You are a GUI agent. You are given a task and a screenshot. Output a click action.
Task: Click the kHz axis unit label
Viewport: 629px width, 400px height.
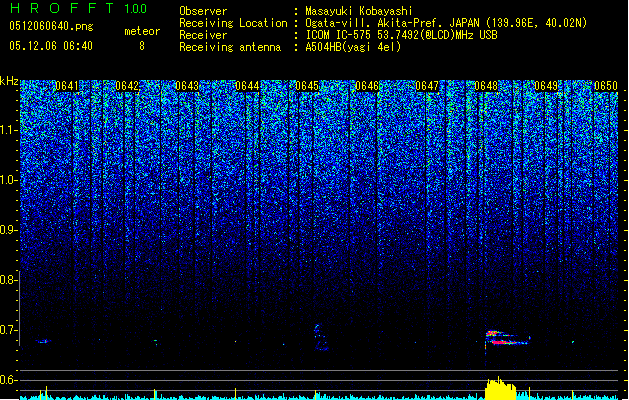pos(9,81)
